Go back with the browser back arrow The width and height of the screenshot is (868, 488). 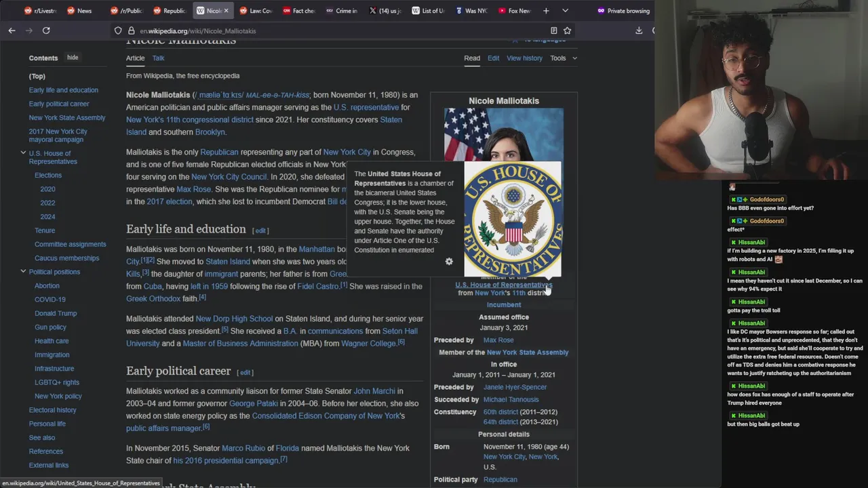point(12,30)
